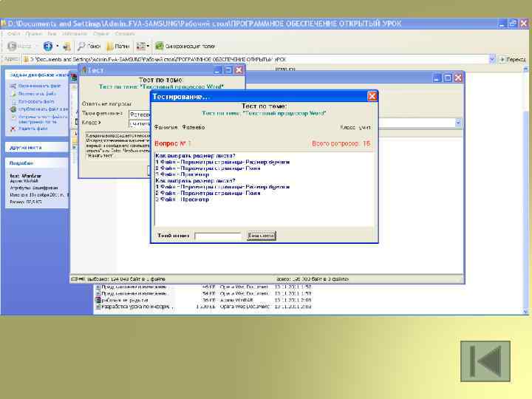
Task: Click the Класс field in Тест window
Action: click(140, 123)
